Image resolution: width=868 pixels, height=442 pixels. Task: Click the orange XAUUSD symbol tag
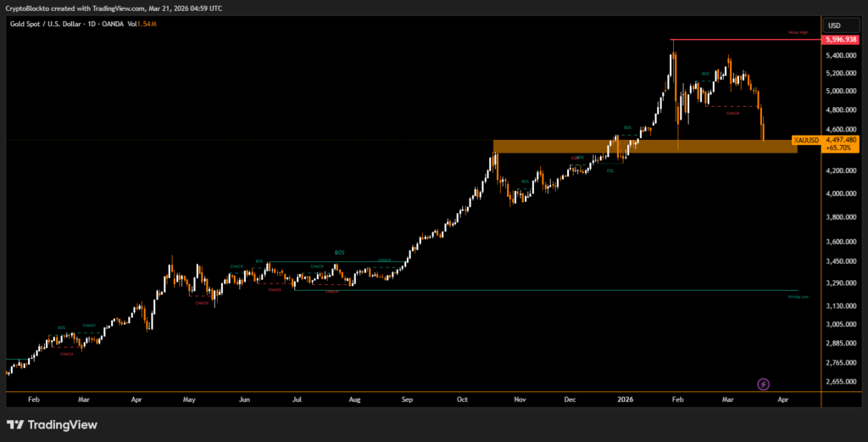click(804, 139)
